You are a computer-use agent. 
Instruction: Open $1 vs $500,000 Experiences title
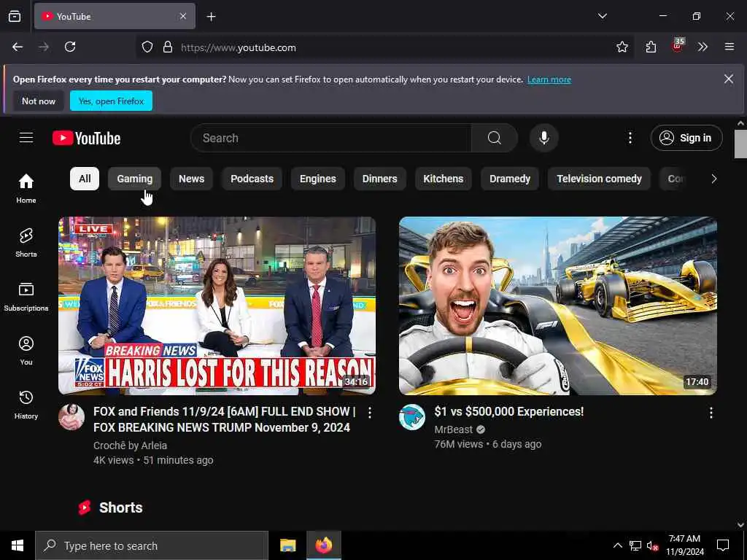508,411
